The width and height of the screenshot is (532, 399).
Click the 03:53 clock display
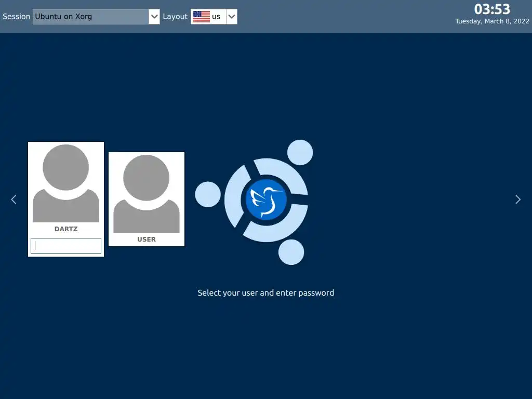[492, 9]
